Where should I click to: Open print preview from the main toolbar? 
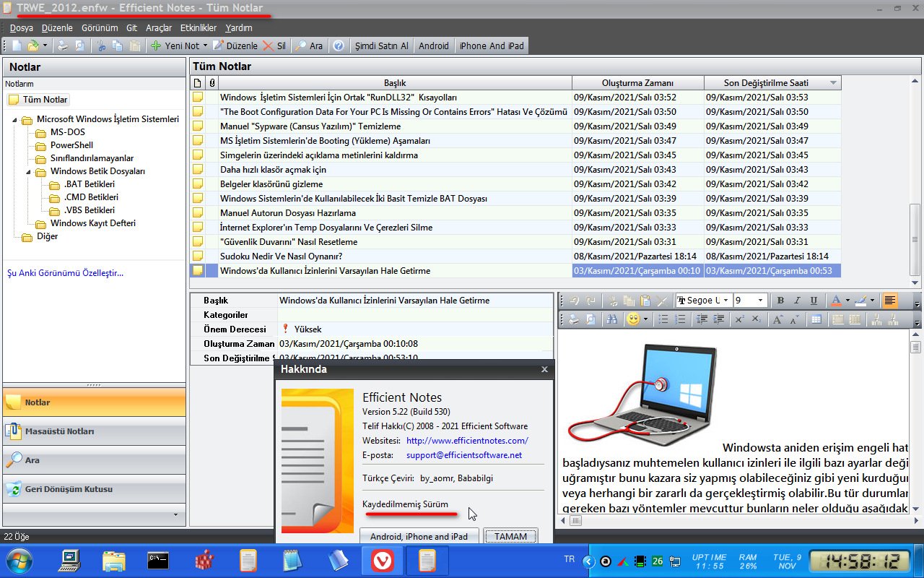coord(79,46)
